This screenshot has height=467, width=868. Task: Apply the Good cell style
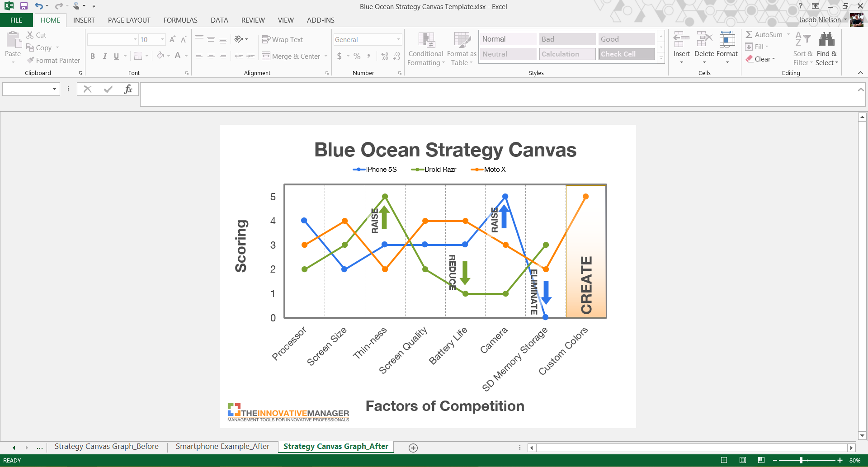[x=627, y=39]
